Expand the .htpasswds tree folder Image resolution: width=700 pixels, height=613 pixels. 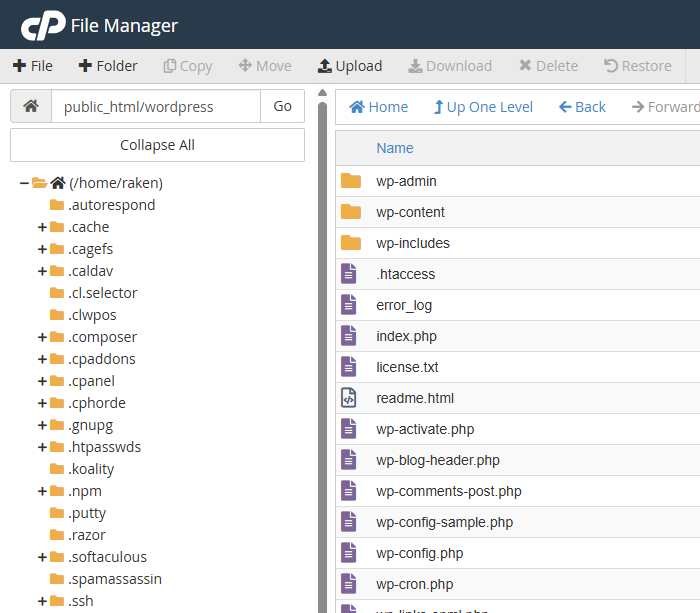(x=42, y=447)
